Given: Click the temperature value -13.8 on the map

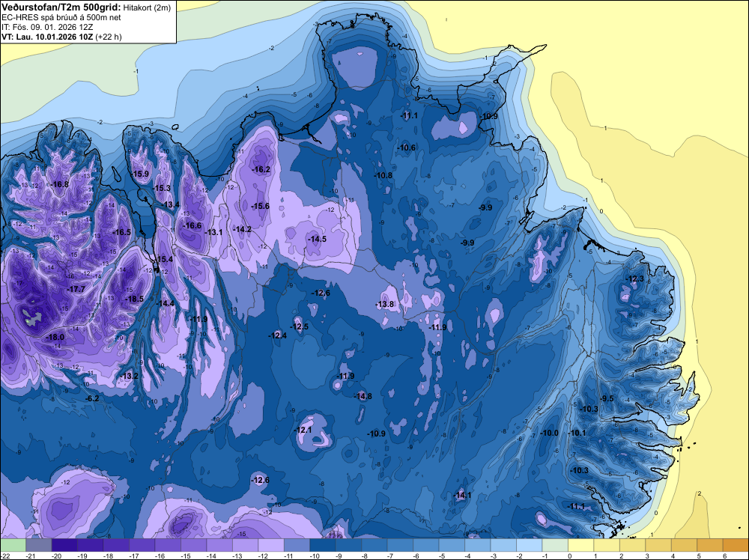Looking at the screenshot, I should [x=385, y=304].
